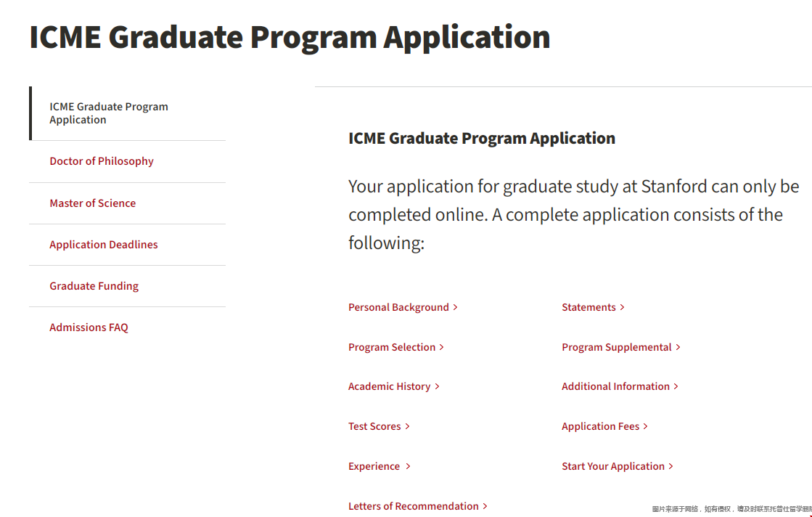The height and width of the screenshot is (517, 812).
Task: Click chevron icon next to Test Scores
Action: click(x=408, y=426)
